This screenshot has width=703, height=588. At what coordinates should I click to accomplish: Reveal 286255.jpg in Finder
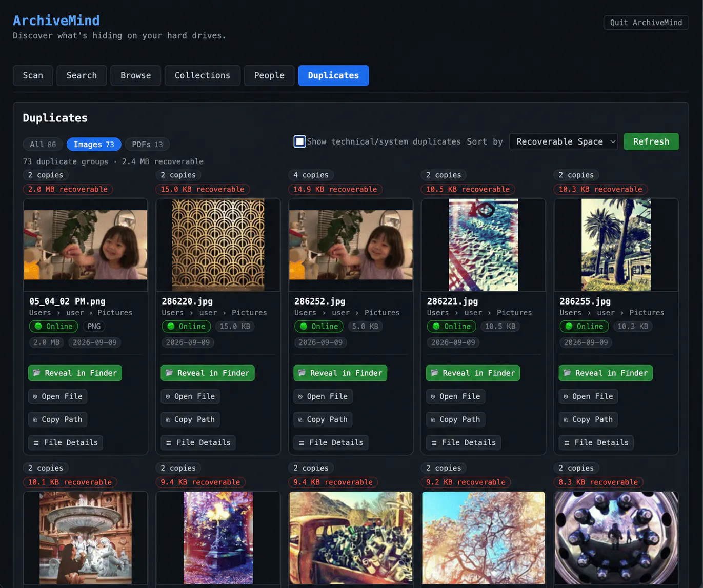point(606,373)
